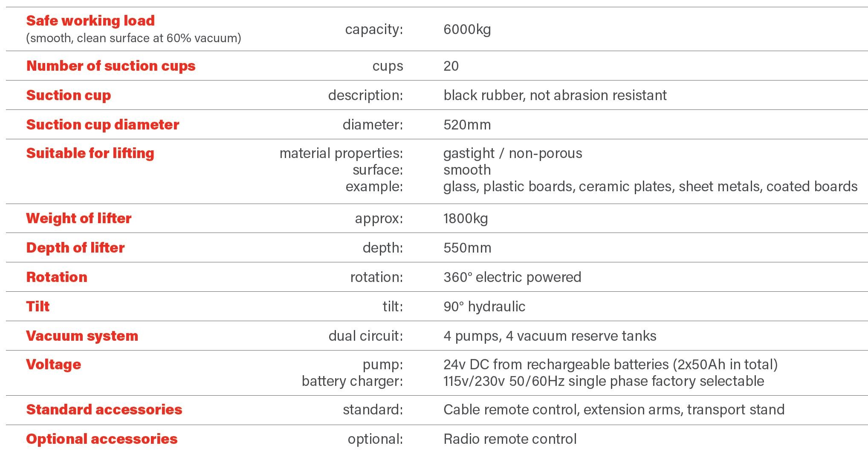Click the 'Standard accessories' heading
The height and width of the screenshot is (457, 868).
coord(104,409)
